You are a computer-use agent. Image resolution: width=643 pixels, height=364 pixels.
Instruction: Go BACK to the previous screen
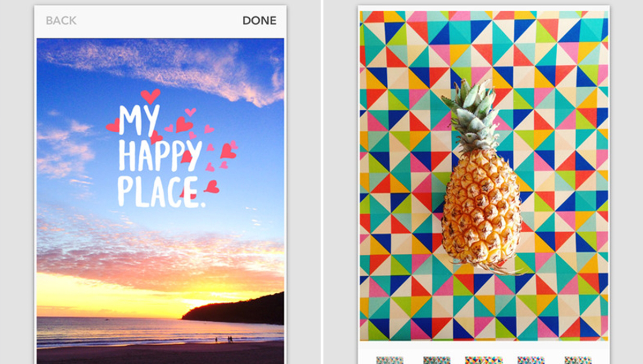pyautogui.click(x=61, y=21)
